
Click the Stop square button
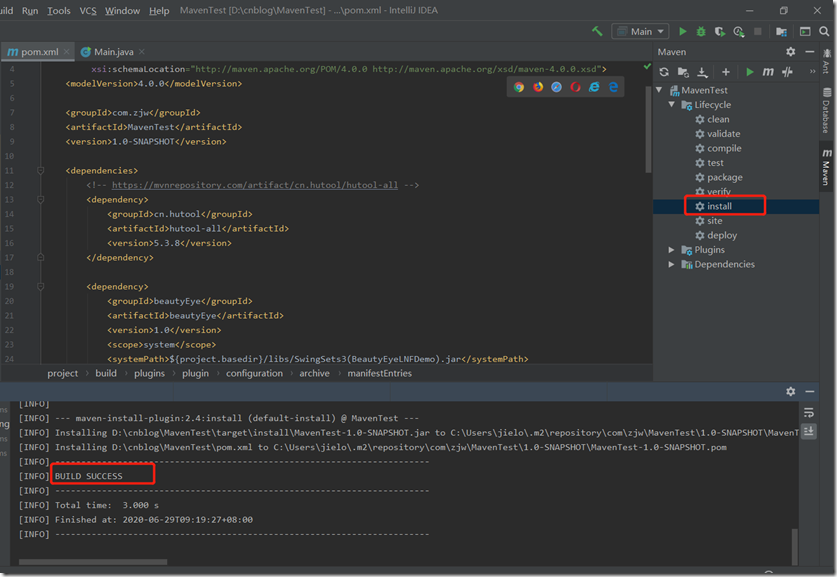coord(757,31)
